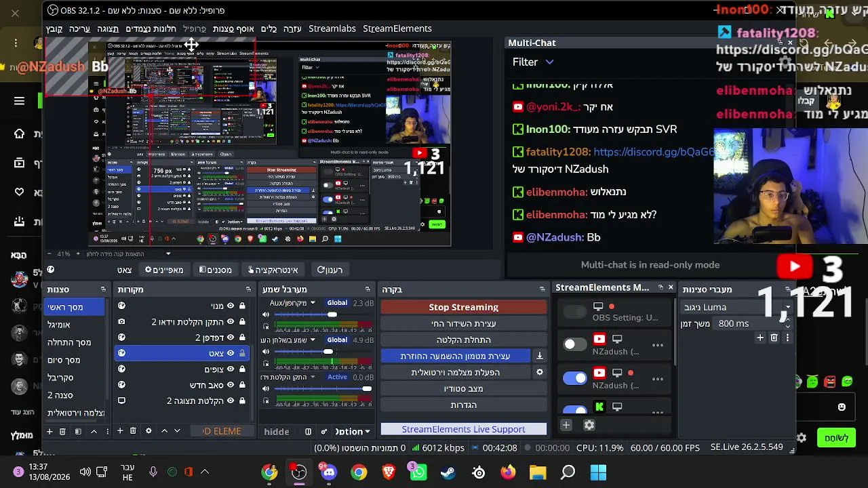Open the עריכה (Edit) menu
The image size is (868, 488).
[79, 28]
